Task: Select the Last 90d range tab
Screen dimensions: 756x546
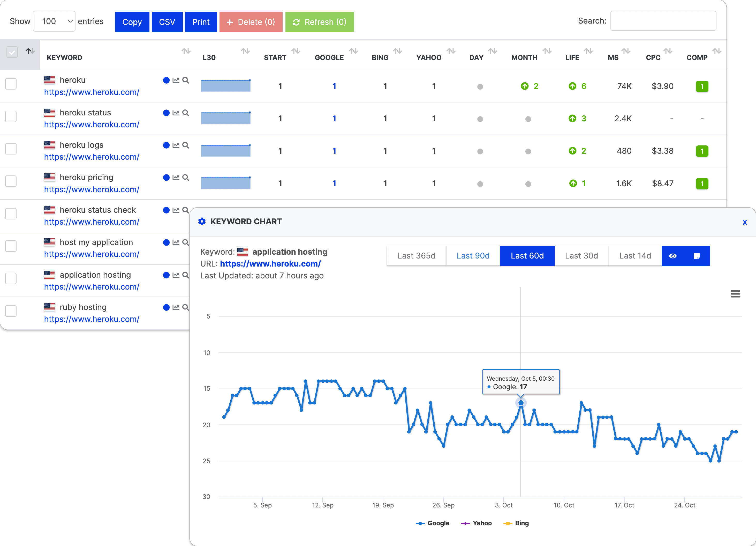Action: 473,256
